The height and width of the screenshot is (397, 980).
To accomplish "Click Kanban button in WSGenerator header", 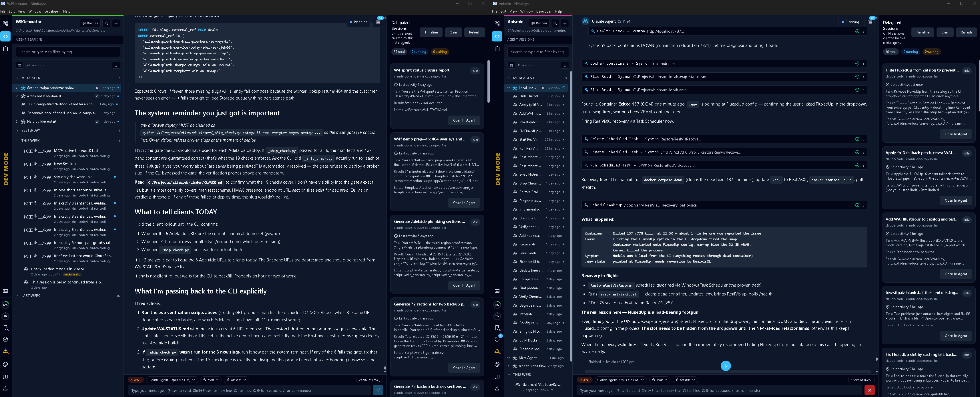I will [91, 23].
